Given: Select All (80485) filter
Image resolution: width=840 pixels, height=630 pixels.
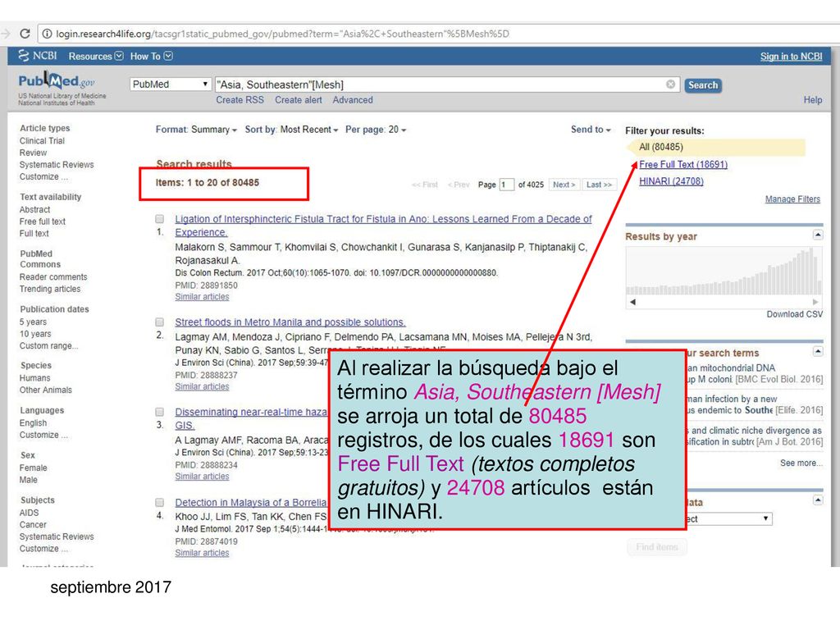Looking at the screenshot, I should (661, 147).
